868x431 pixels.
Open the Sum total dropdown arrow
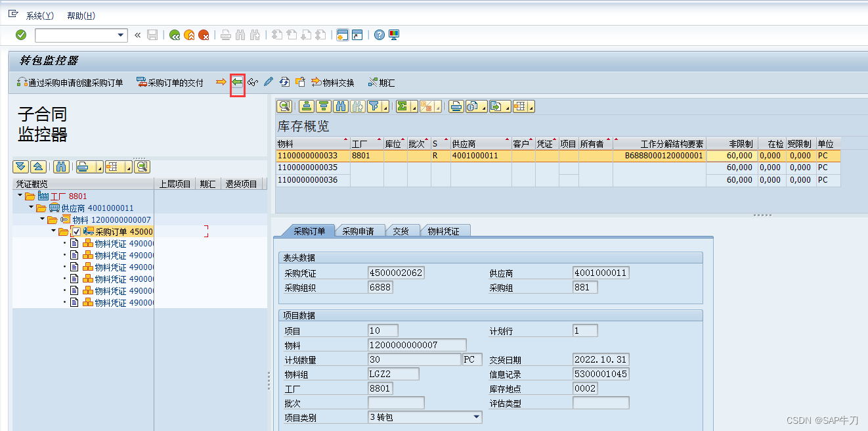click(414, 108)
